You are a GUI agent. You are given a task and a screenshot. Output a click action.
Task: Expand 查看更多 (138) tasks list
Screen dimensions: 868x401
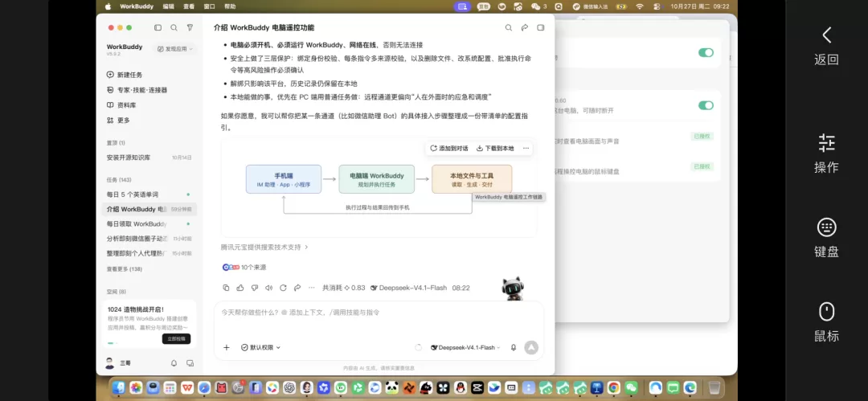(x=125, y=269)
